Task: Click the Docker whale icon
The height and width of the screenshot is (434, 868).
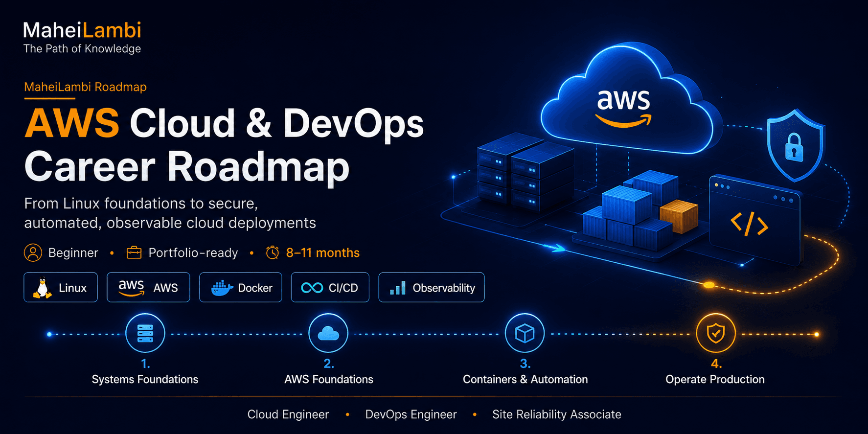Action: coord(222,288)
